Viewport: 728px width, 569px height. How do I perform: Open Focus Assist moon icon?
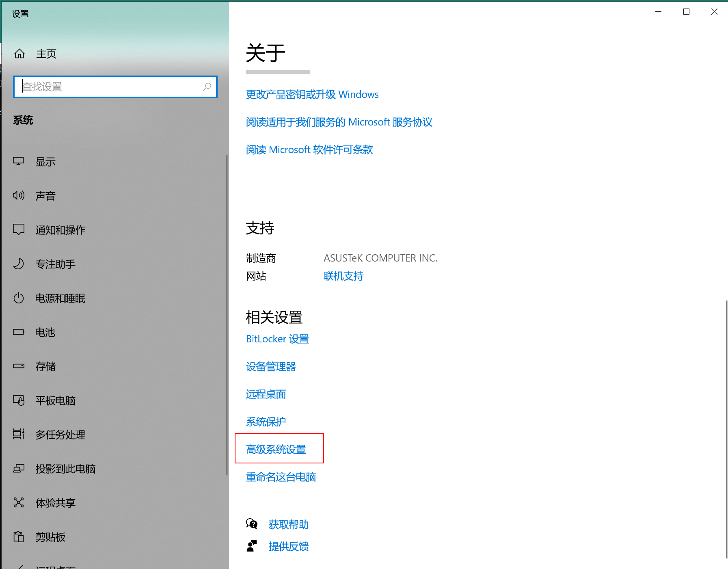pos(19,264)
